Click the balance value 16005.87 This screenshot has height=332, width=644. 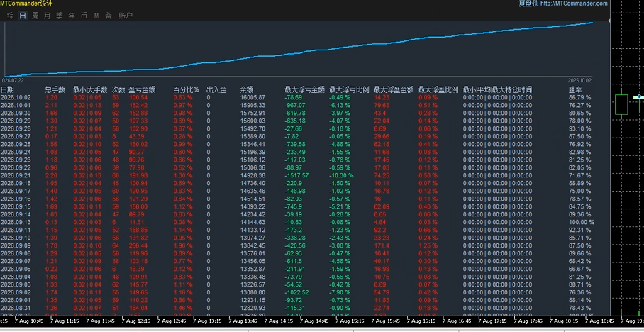point(252,98)
